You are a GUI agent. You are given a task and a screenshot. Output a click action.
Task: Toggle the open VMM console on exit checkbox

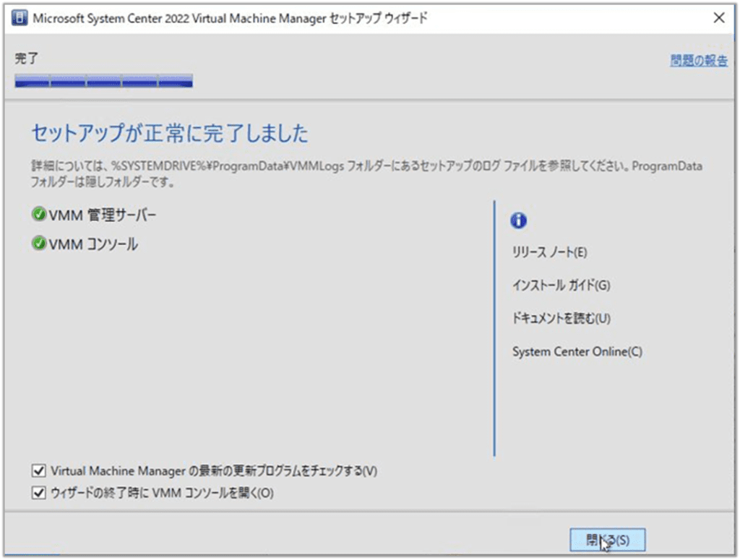39,493
